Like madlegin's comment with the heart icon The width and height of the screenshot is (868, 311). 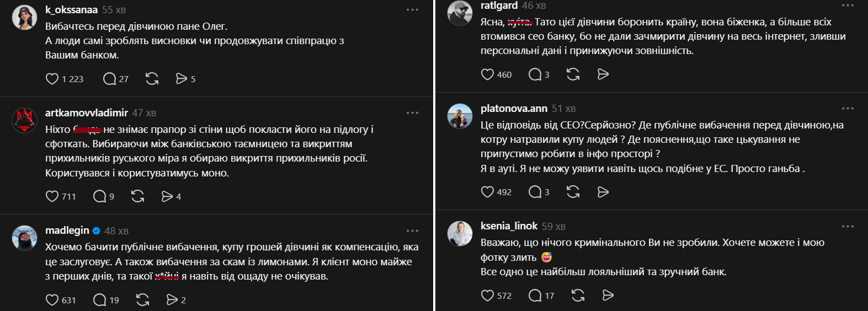click(52, 300)
